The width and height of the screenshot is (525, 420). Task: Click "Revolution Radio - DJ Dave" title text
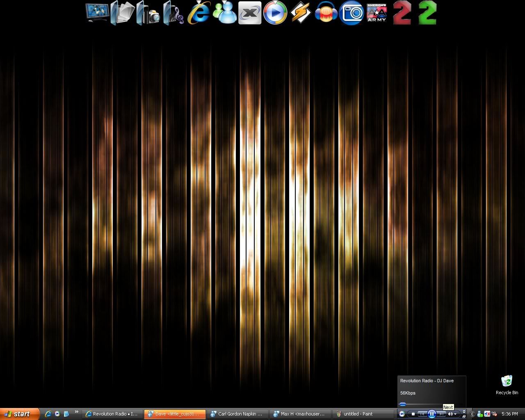(427, 381)
